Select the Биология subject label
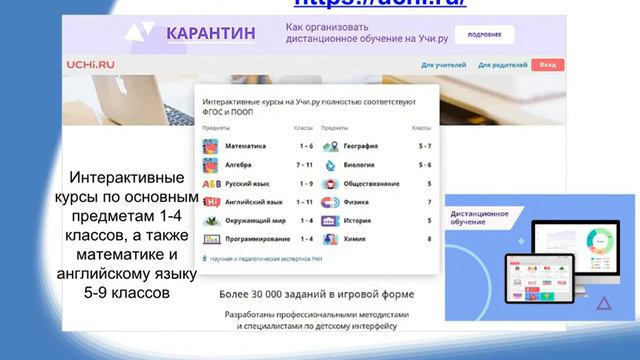 [359, 165]
